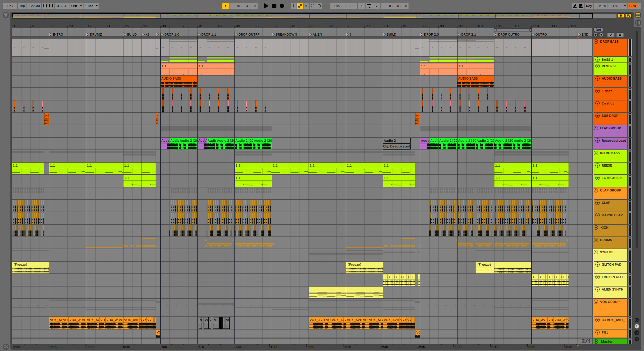Toggle Returns section R button
Image resolution: width=644 pixels, height=351 pixels.
point(637,326)
